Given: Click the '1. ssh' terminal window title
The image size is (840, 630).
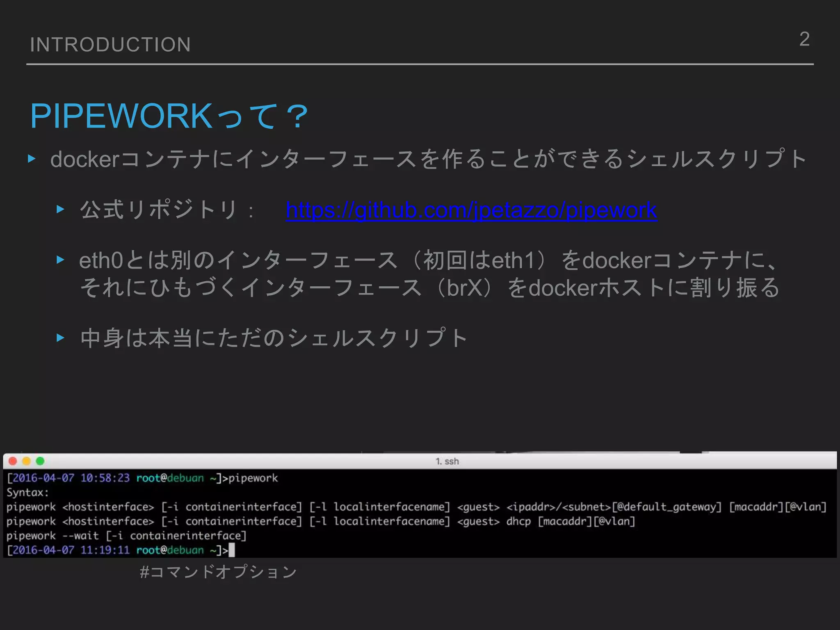Looking at the screenshot, I should click(447, 461).
